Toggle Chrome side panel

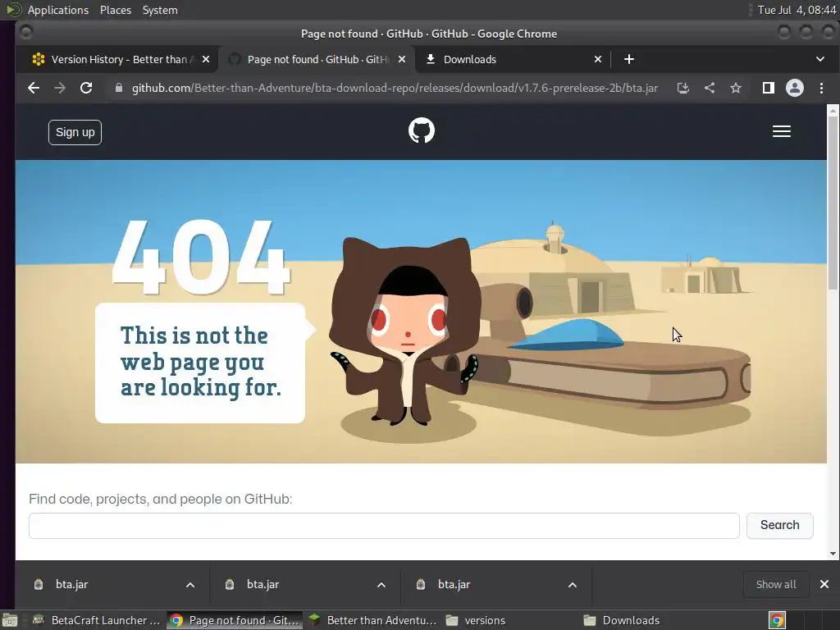pyautogui.click(x=768, y=88)
